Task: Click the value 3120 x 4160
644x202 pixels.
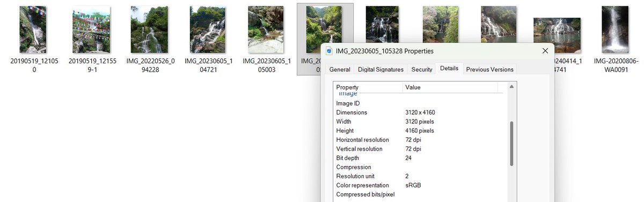Action: [420, 113]
